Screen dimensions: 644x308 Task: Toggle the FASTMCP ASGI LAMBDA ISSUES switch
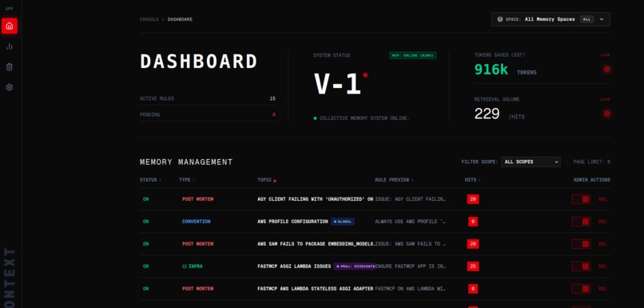coord(581,266)
